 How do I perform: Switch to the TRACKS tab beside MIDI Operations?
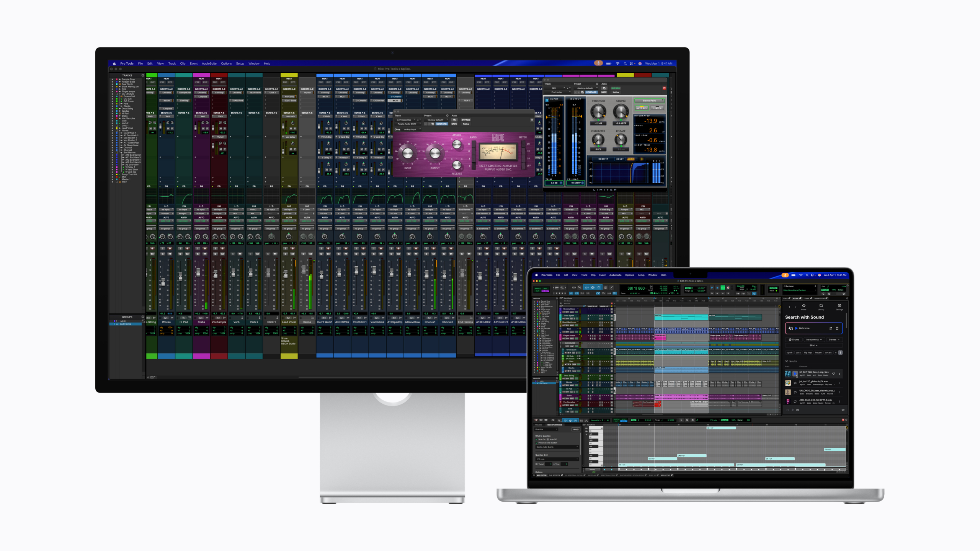(x=539, y=425)
